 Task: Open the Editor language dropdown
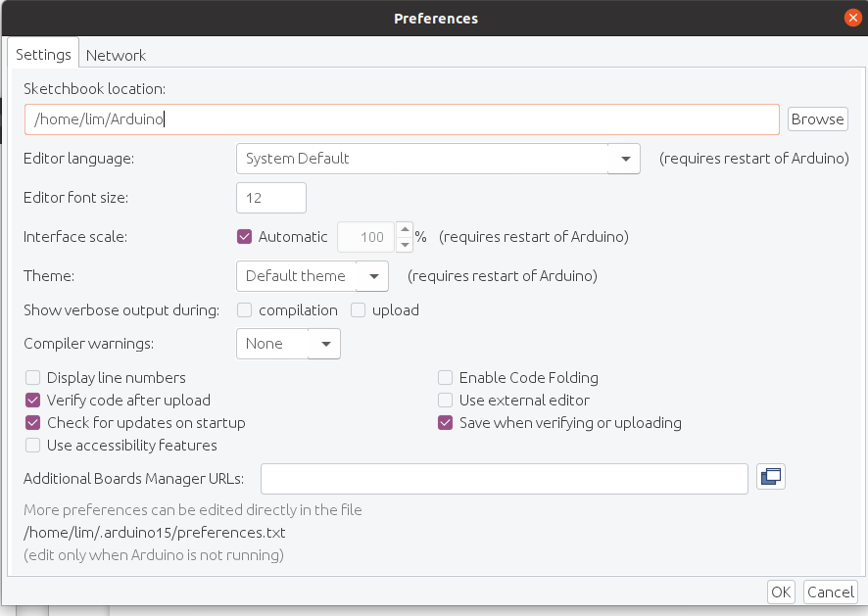[624, 159]
